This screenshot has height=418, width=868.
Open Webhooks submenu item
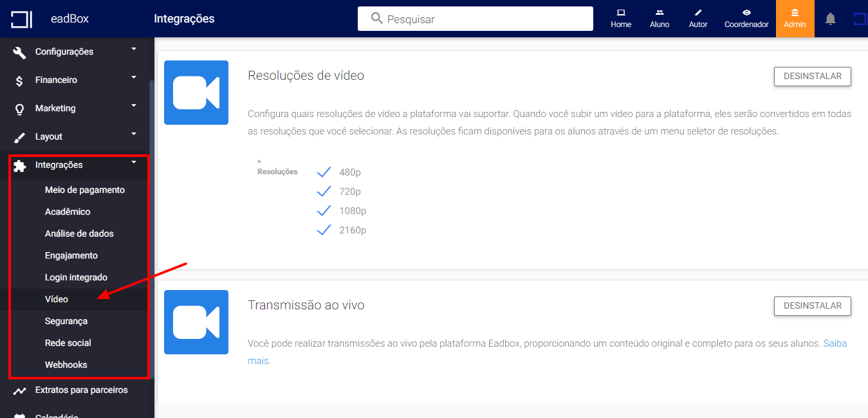pyautogui.click(x=66, y=365)
